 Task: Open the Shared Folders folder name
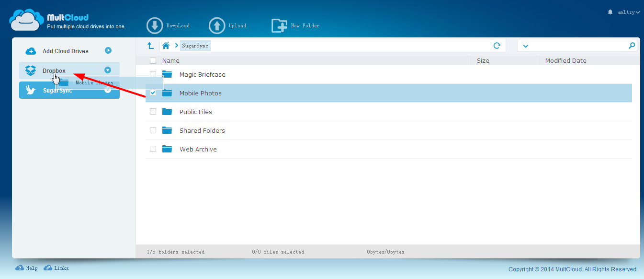click(x=202, y=130)
